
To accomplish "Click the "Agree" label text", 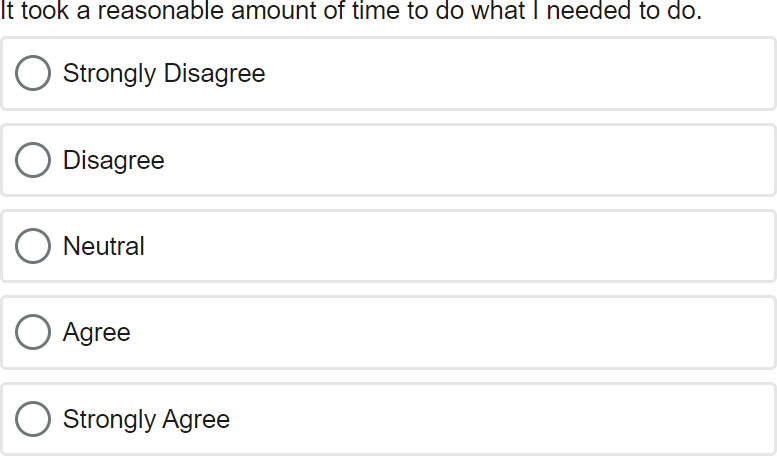I will (x=97, y=332).
